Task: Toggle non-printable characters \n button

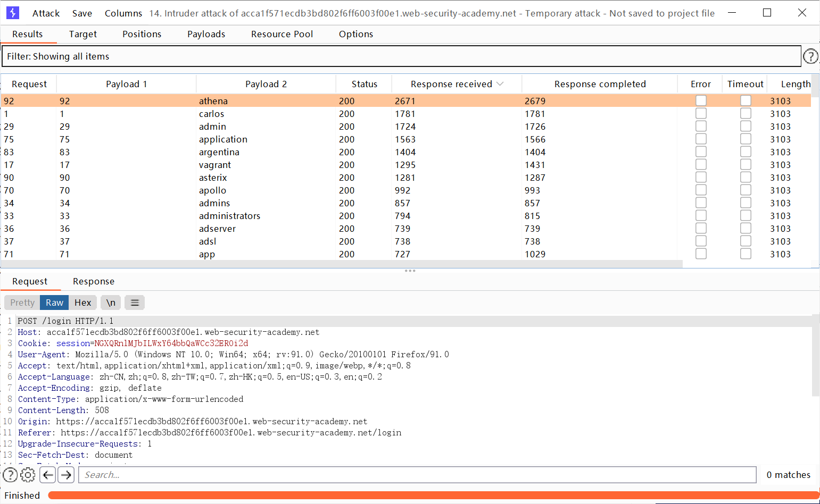Action: [x=111, y=303]
